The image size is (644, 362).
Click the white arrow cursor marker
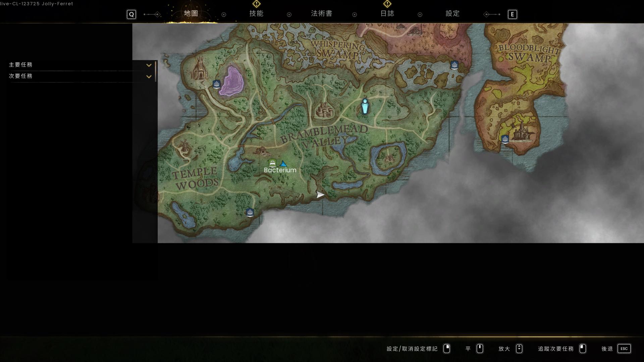pyautogui.click(x=320, y=194)
